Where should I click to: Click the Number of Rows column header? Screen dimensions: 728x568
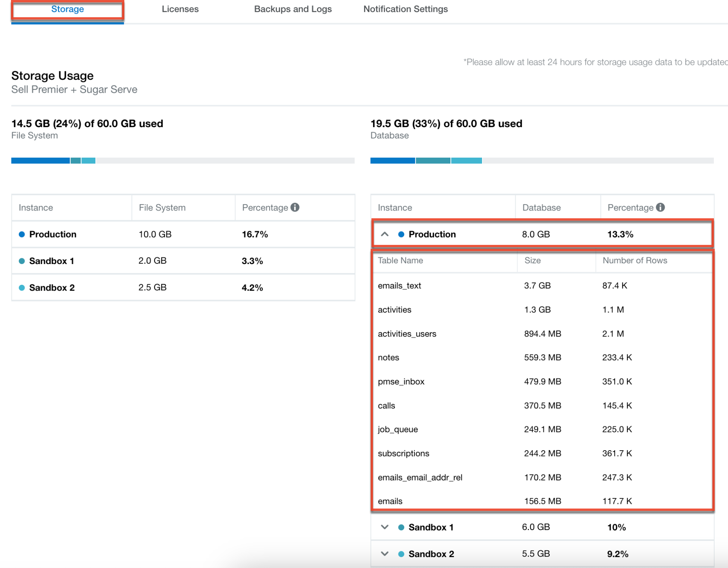click(635, 261)
